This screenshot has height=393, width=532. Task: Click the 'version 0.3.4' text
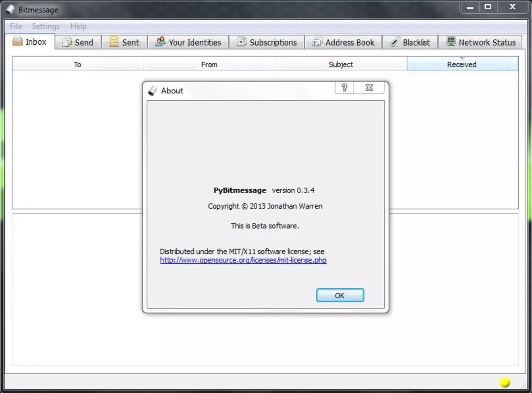click(x=293, y=190)
